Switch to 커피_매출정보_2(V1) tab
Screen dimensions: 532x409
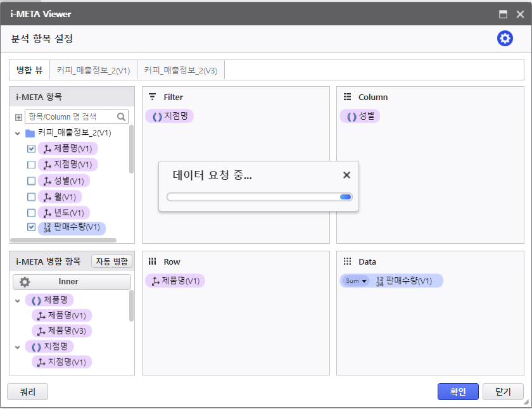93,70
